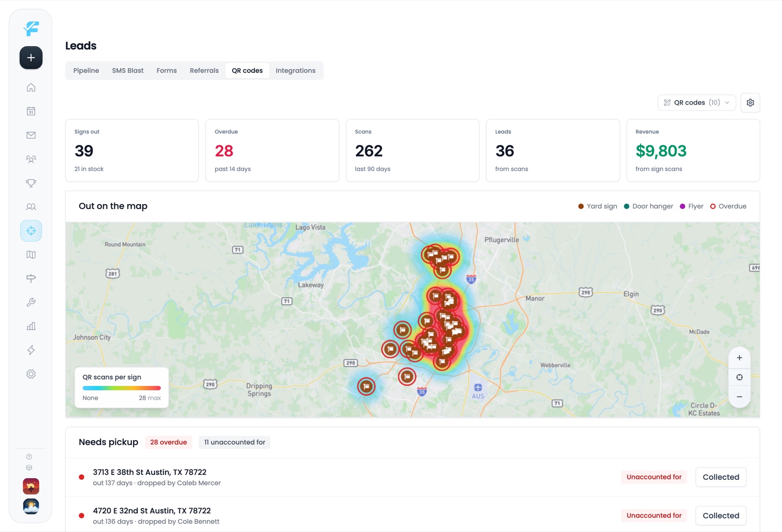The image size is (782, 532).
Task: Open the sunset avatar thumbnail in sidebar
Action: [x=31, y=487]
